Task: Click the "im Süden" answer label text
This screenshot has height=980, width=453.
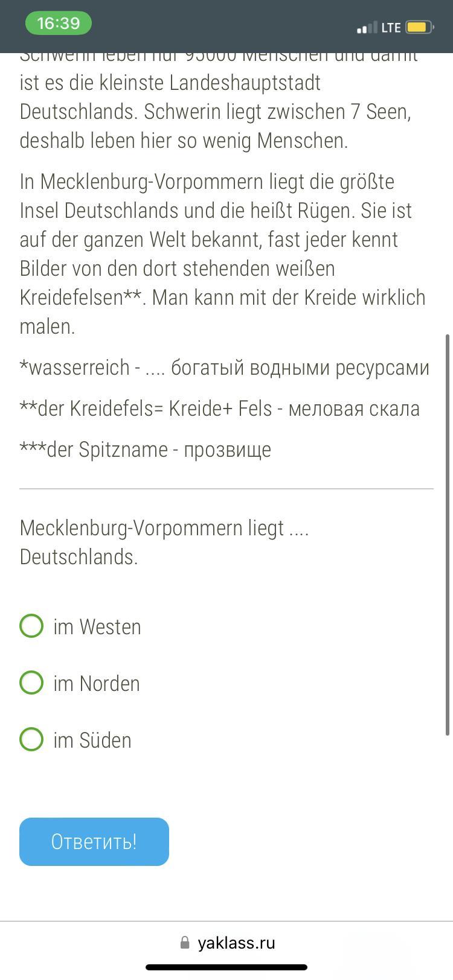Action: click(x=92, y=740)
